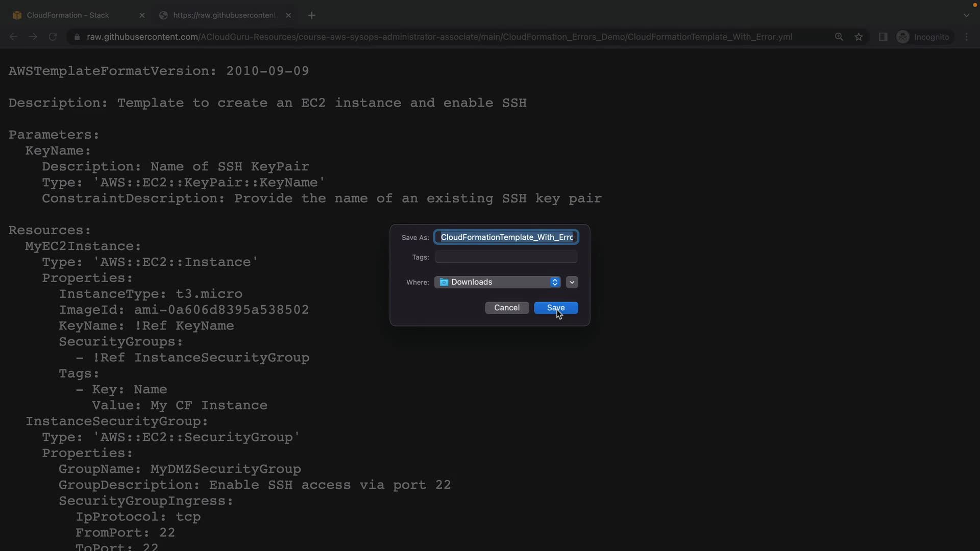980x551 pixels.
Task: Toggle the side panel icon
Action: [x=883, y=37]
